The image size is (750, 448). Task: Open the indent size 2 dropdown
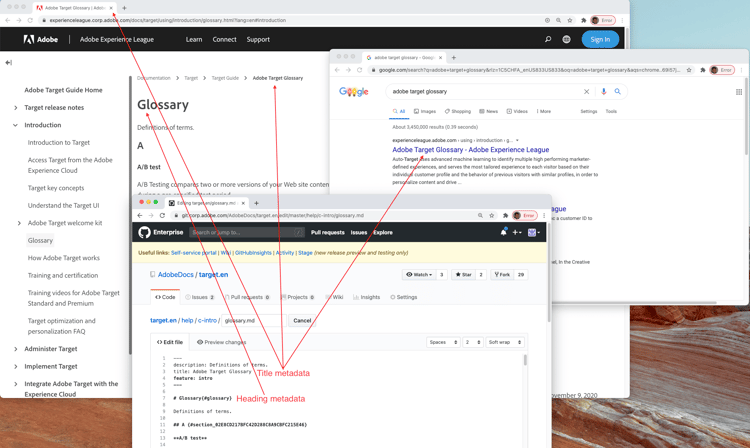(473, 342)
